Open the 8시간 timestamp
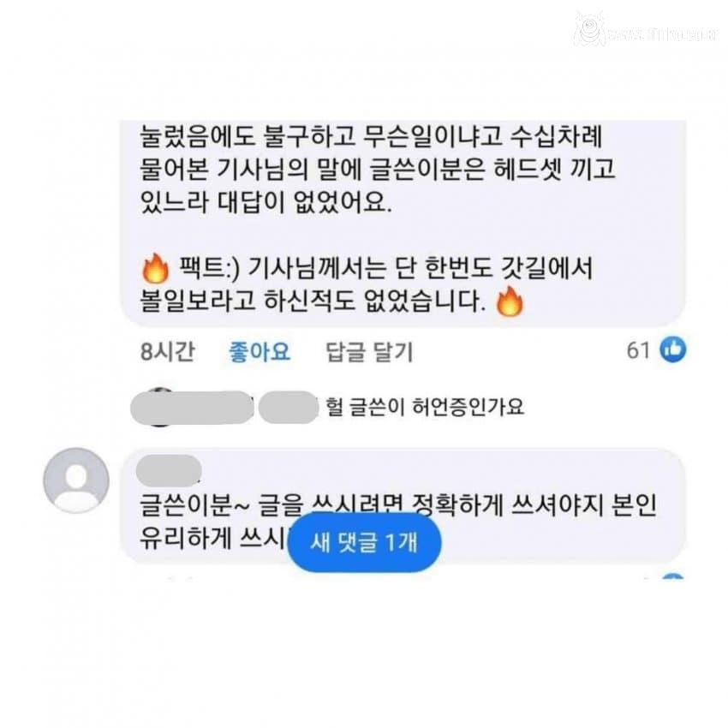728x728 pixels. 168,351
